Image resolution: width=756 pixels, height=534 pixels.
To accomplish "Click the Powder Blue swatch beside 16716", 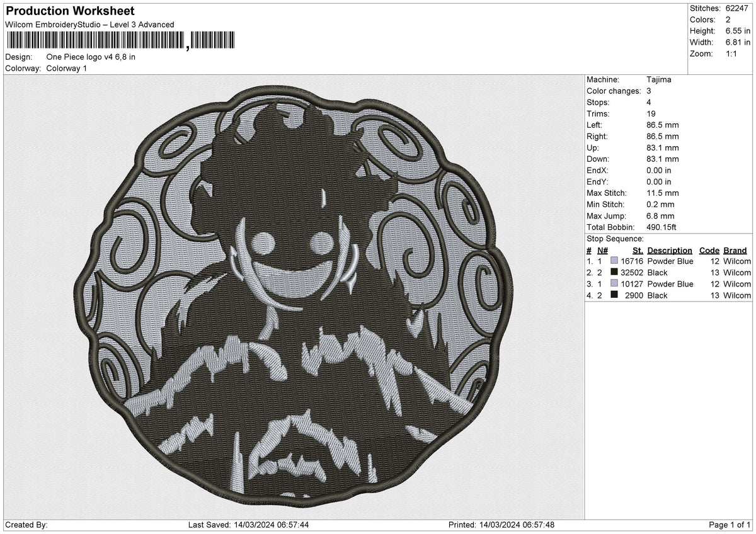I will [x=614, y=261].
